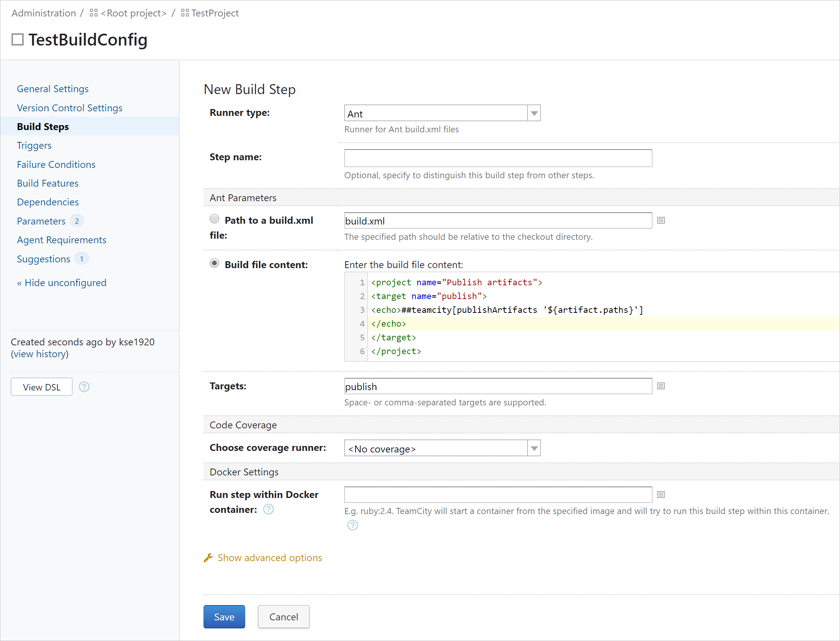This screenshot has width=840, height=641.
Task: Select Build file content radio button
Action: click(214, 263)
